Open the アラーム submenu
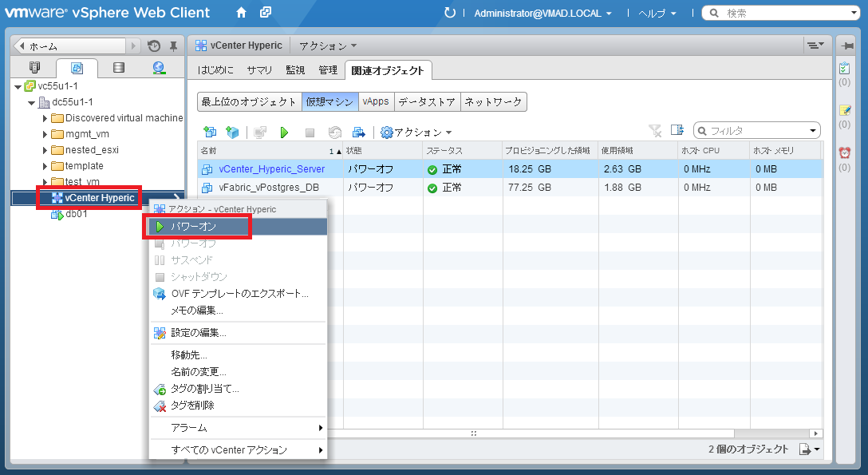Image resolution: width=868 pixels, height=475 pixels. [239, 428]
